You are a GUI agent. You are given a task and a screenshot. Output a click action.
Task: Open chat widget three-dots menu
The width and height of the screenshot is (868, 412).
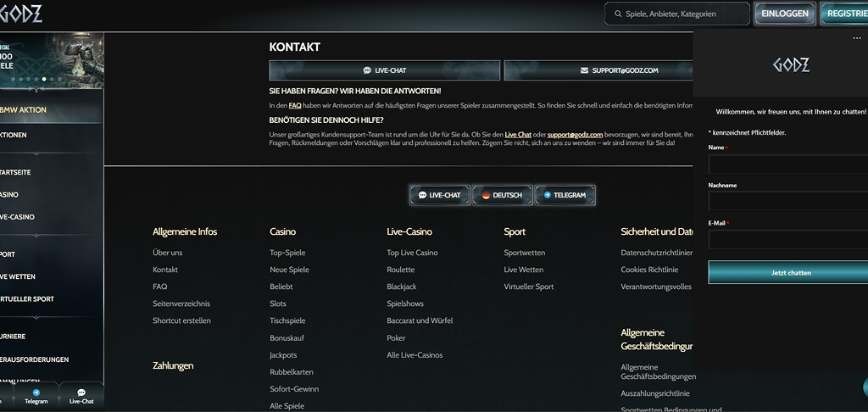(x=857, y=38)
